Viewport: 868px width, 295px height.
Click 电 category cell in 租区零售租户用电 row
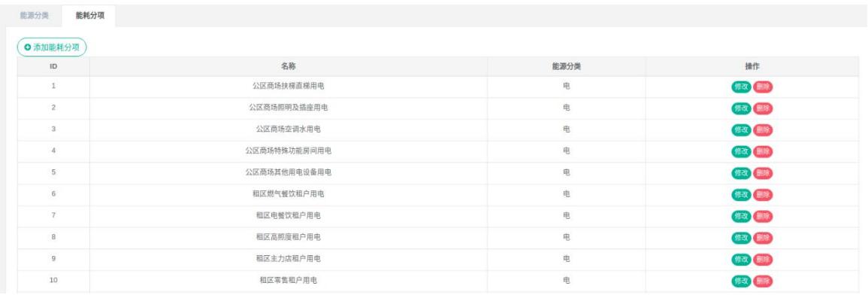567,281
